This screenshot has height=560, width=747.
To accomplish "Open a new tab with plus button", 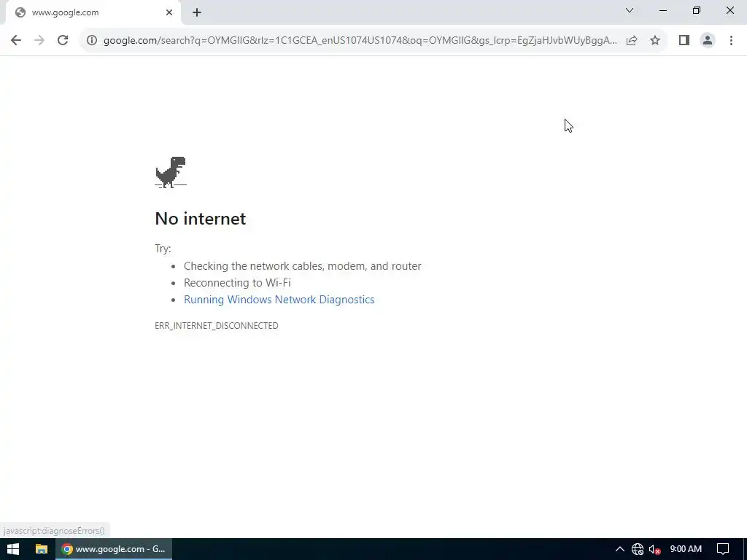I will [x=197, y=13].
